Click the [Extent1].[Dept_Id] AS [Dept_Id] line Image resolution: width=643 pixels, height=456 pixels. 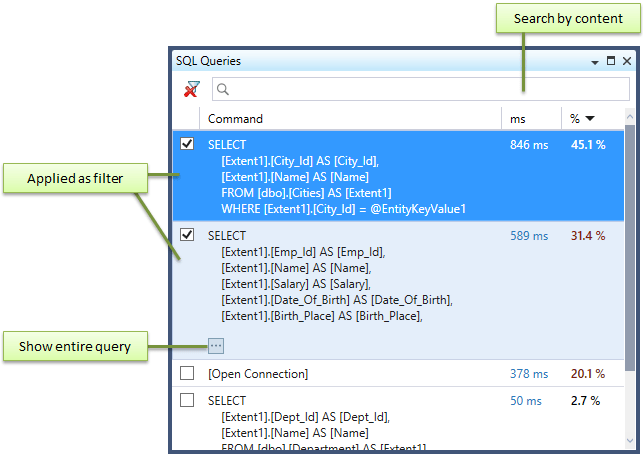(306, 417)
